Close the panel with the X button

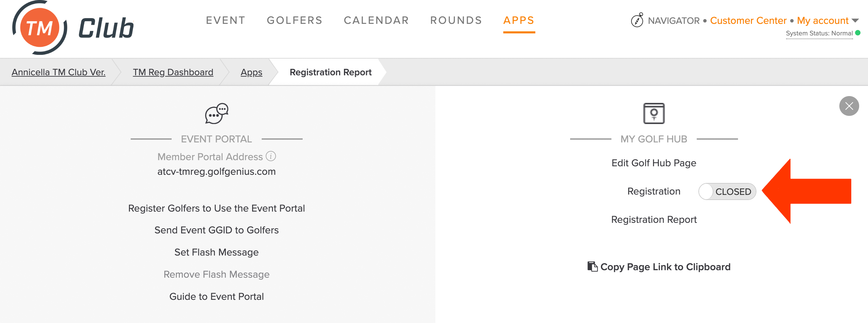[849, 106]
